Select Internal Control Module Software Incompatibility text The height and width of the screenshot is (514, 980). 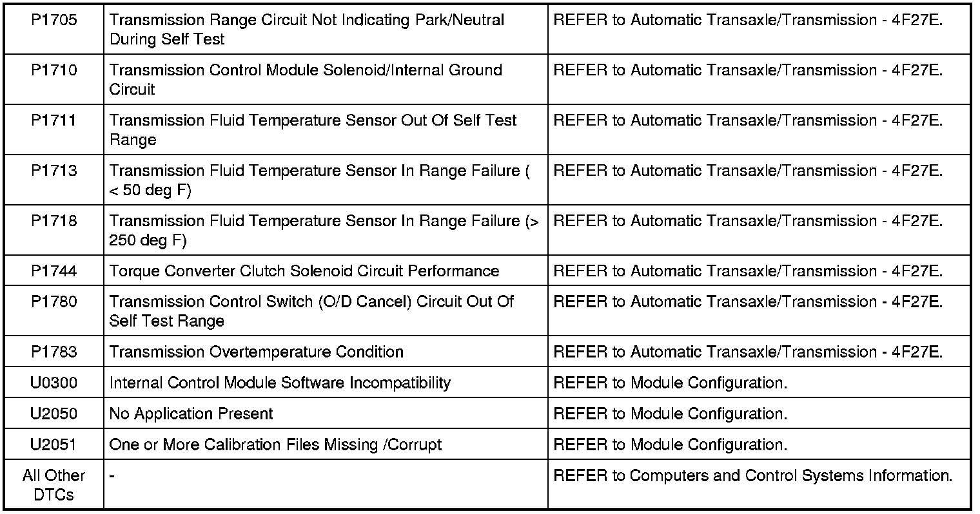click(x=280, y=383)
